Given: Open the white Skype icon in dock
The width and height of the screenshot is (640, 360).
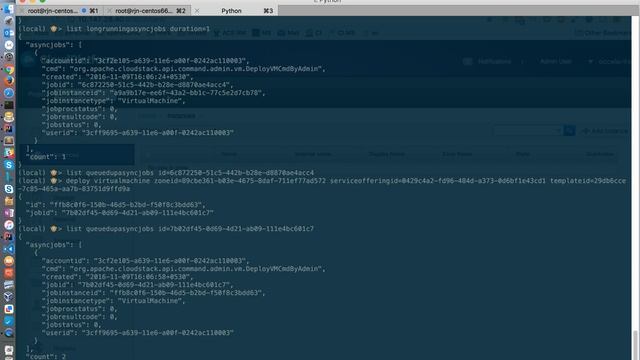Looking at the screenshot, I should point(9,189).
